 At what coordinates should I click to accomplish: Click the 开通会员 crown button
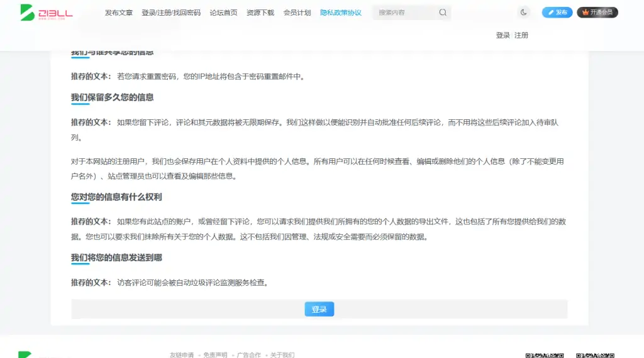coord(597,13)
